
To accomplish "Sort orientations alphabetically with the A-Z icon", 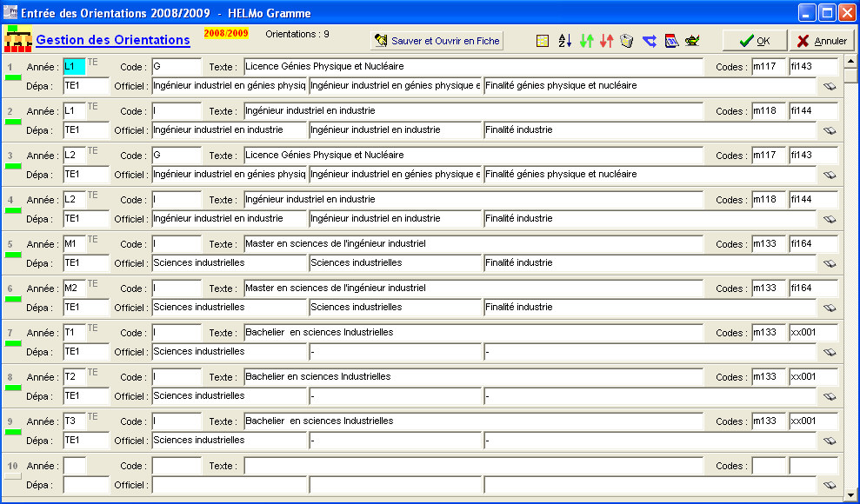I will (x=564, y=41).
